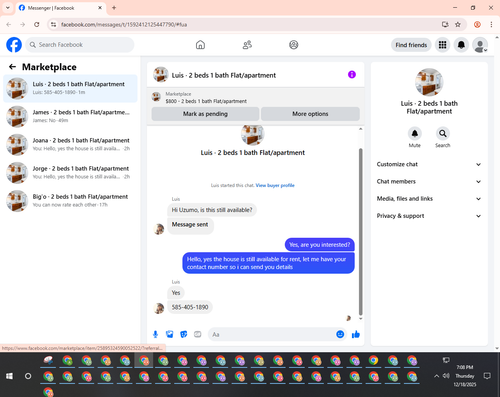Choose a GIF icon
Screen dimensions: 500x397
pos(198,334)
